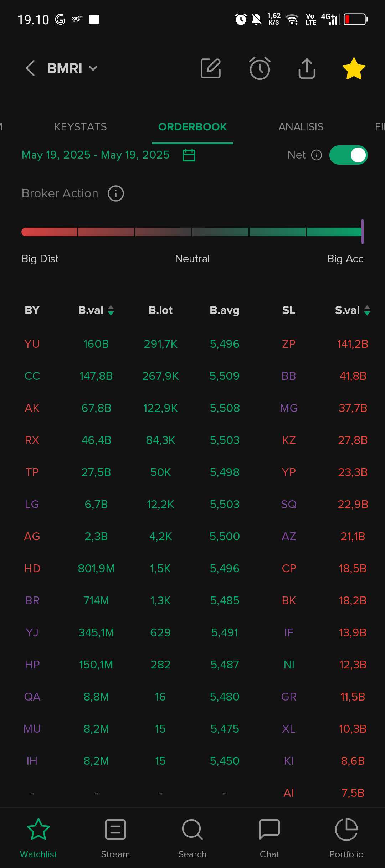The image size is (385, 868).
Task: Tap the May 19, 2025 date range
Action: [96, 155]
